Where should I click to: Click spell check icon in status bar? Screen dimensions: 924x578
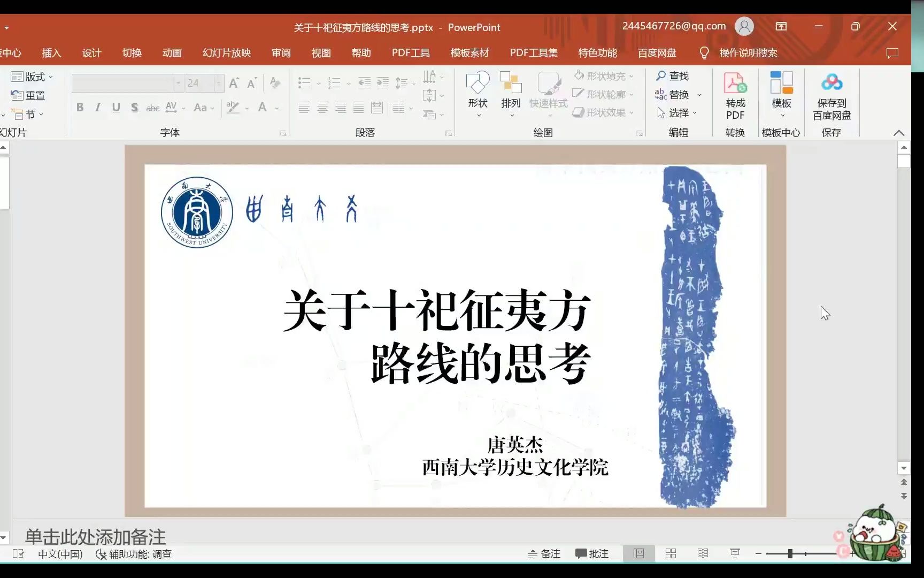point(18,554)
